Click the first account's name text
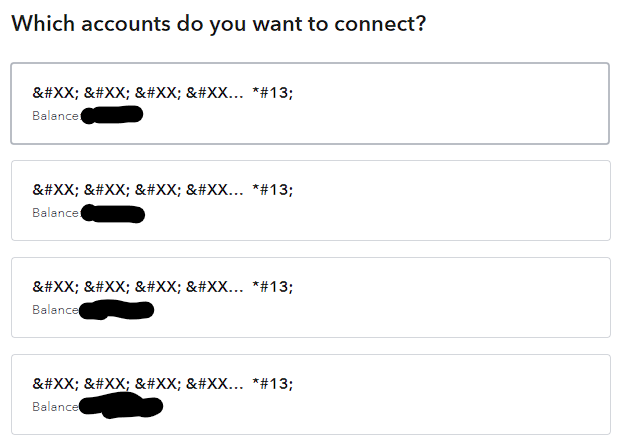Image resolution: width=619 pixels, height=445 pixels. [137, 93]
